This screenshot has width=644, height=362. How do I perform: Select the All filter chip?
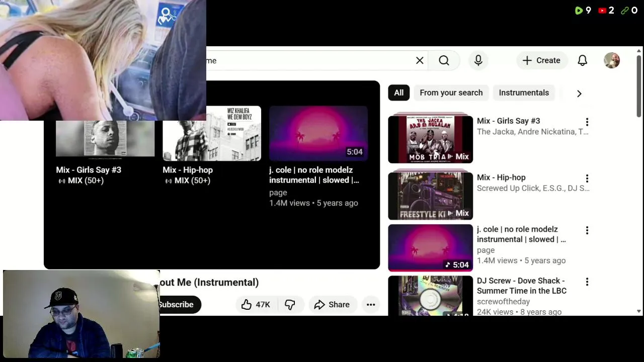tap(398, 93)
